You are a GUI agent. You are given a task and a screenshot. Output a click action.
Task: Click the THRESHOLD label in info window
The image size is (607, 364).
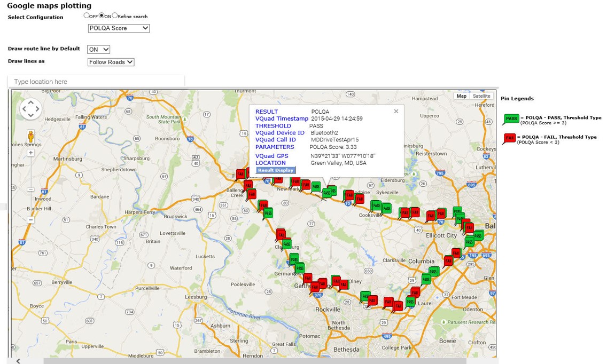(x=273, y=126)
